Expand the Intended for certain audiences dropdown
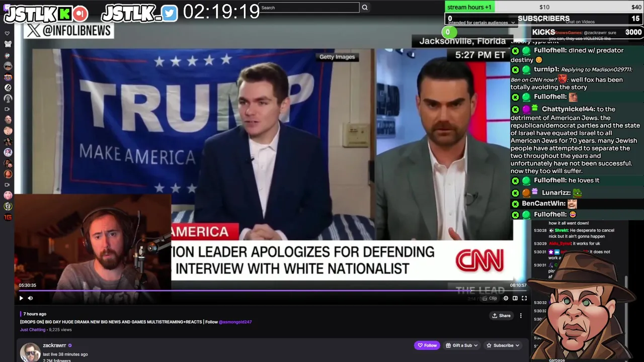644x362 pixels. (x=481, y=23)
